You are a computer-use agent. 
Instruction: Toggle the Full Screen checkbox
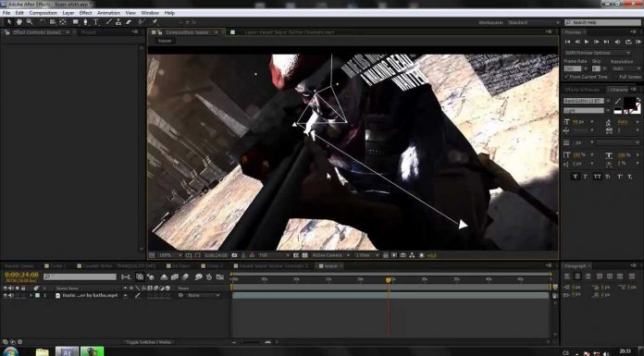(615, 77)
